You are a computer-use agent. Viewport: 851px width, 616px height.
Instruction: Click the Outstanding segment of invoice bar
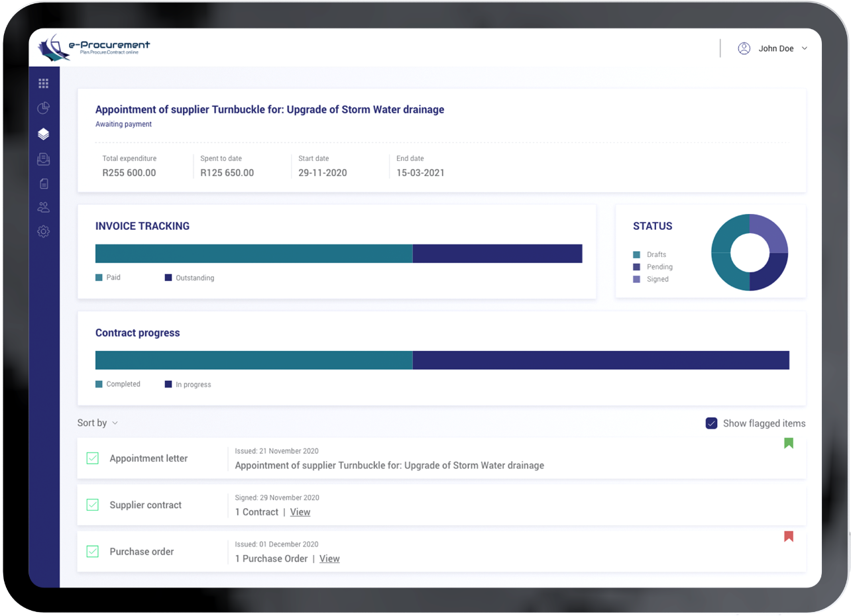click(x=497, y=254)
